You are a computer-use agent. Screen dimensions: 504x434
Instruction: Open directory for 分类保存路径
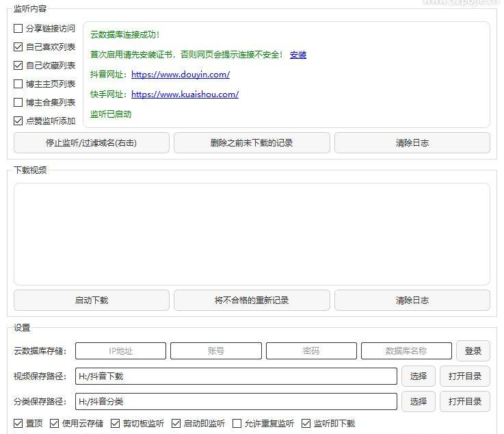[x=465, y=402]
